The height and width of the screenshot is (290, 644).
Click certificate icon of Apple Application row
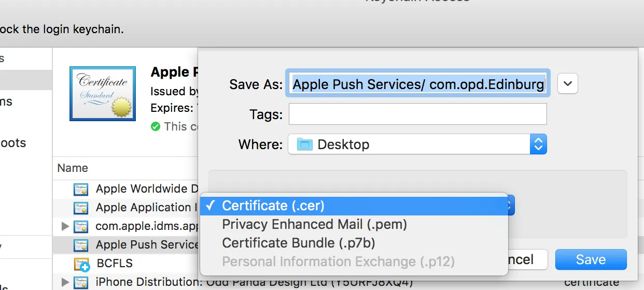pyautogui.click(x=80, y=208)
